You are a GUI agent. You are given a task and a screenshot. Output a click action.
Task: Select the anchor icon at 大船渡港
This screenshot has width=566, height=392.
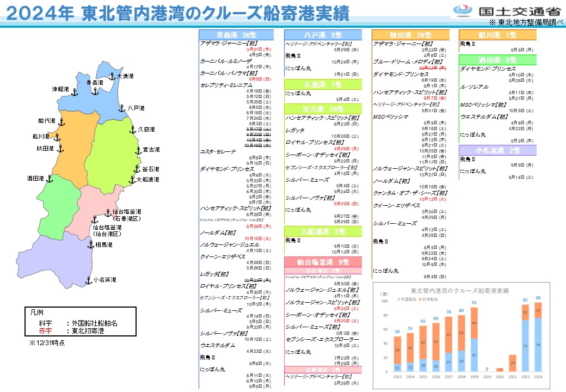tap(132, 180)
